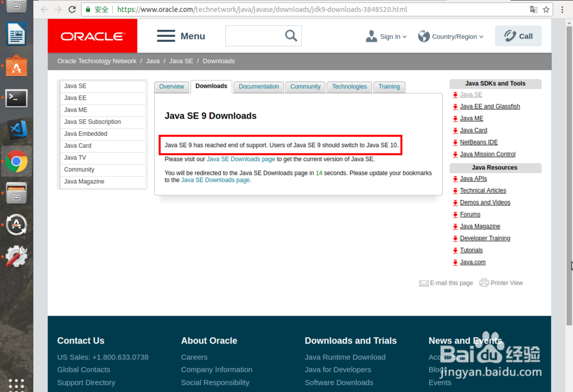The image size is (573, 392).
Task: Open Tutorials resource link
Action: point(471,250)
